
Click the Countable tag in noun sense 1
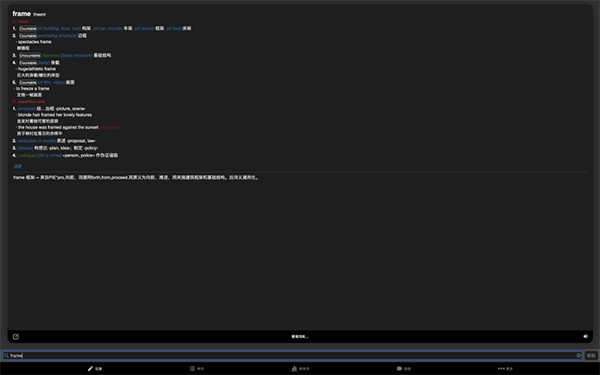point(28,28)
